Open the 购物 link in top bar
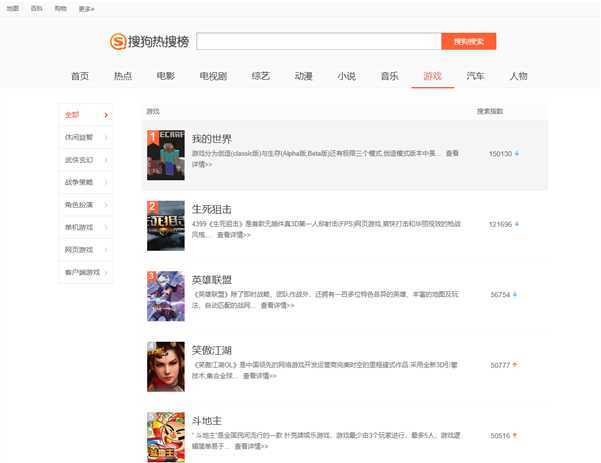The image size is (601, 463). pos(61,8)
